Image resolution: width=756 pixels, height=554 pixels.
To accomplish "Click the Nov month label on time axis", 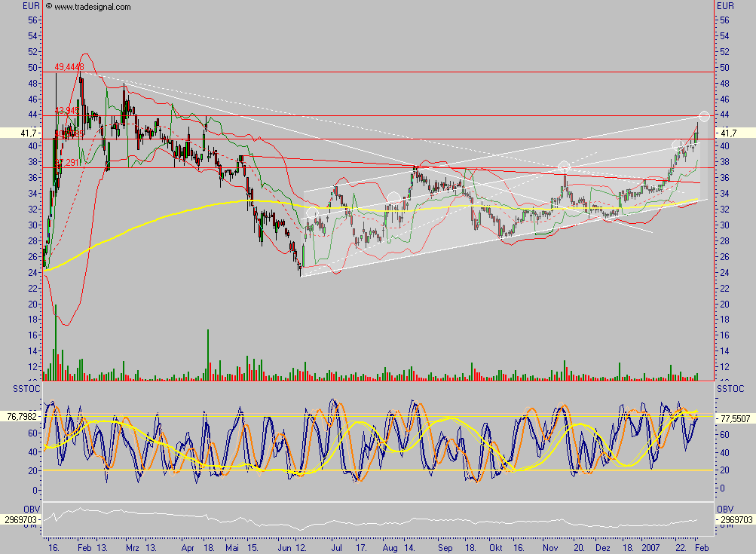I will [x=550, y=548].
